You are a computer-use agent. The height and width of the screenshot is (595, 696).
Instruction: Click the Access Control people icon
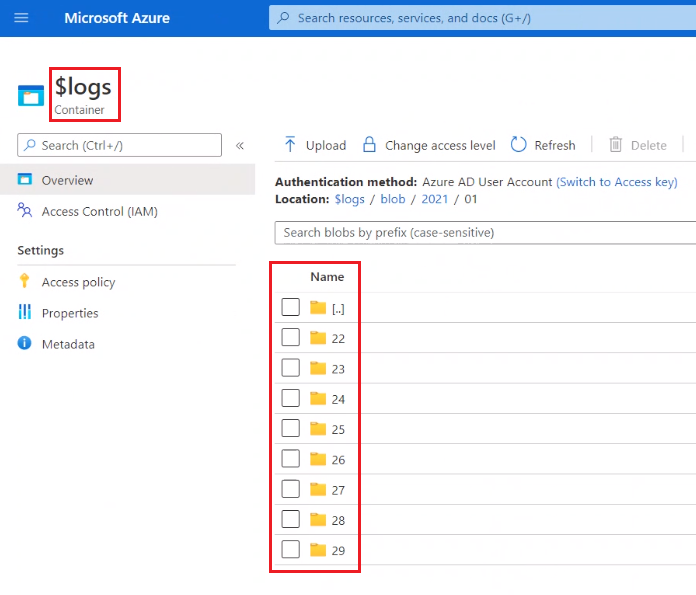(24, 210)
